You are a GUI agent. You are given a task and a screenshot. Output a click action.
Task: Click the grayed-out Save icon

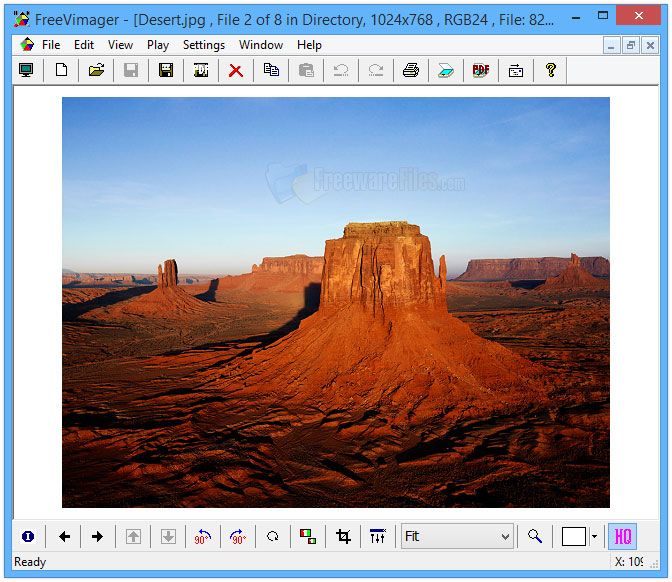coord(131,70)
